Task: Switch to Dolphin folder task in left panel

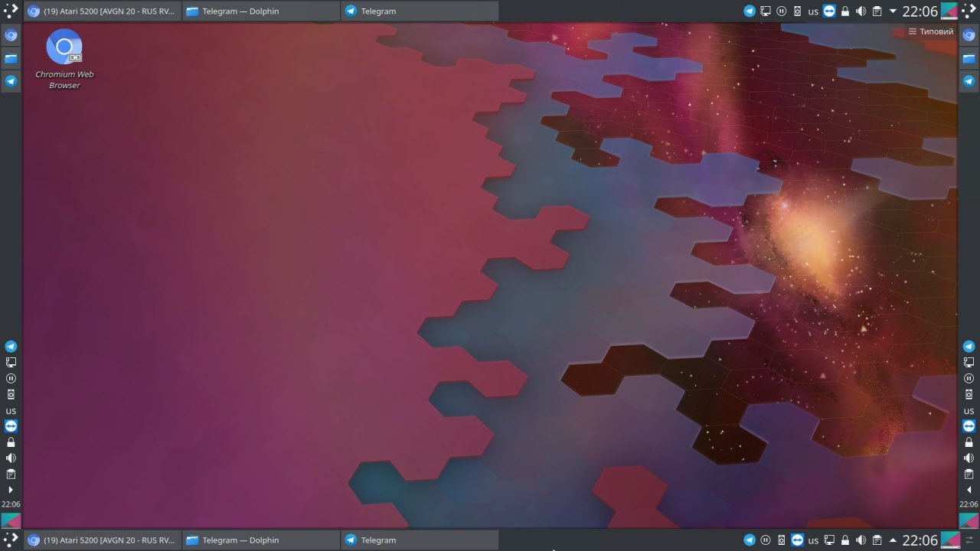Action: click(11, 58)
